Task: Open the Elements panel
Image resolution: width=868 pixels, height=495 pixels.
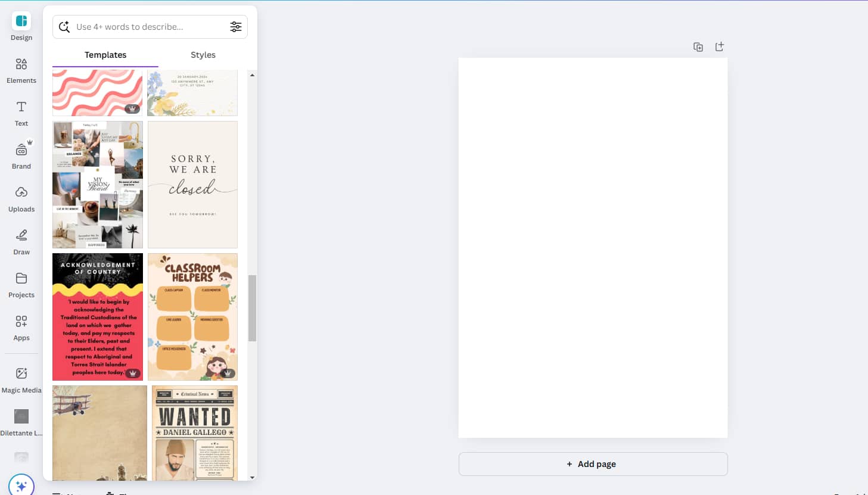Action: [x=21, y=70]
